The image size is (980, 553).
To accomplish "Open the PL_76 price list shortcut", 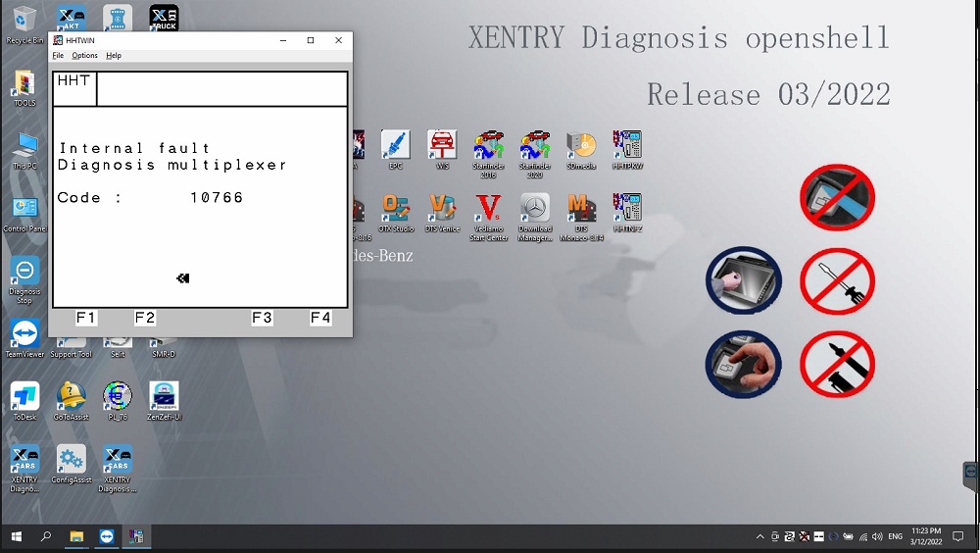I will pyautogui.click(x=118, y=402).
